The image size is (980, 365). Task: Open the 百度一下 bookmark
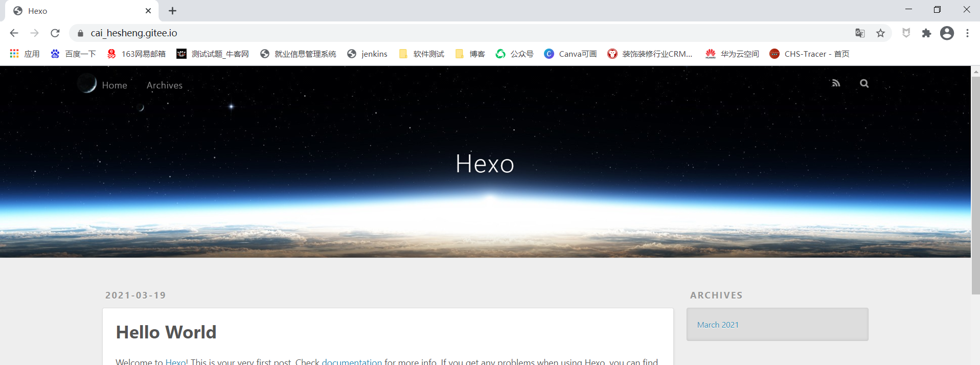point(73,54)
